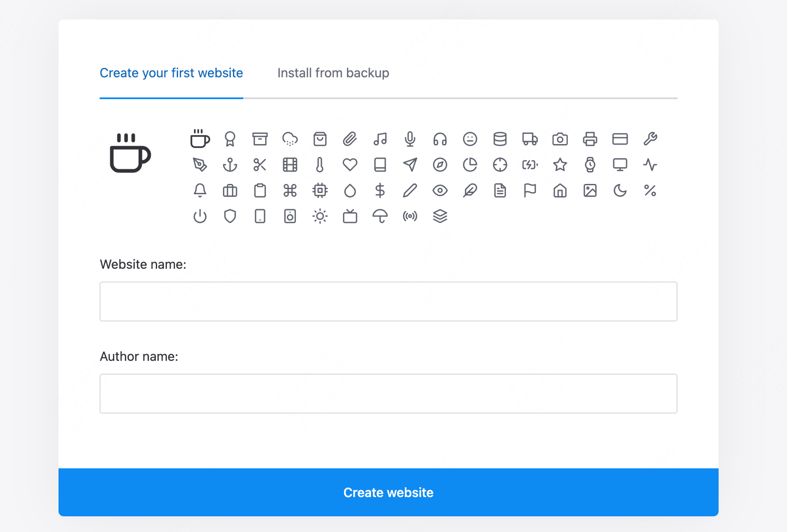Pick the umbrella icon
787x532 pixels.
tap(380, 216)
